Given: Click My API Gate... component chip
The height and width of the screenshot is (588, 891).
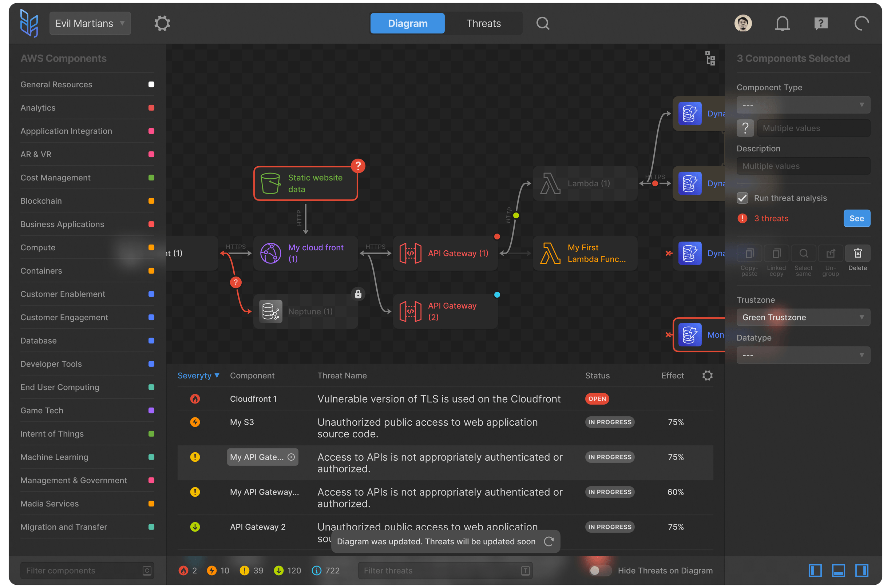Looking at the screenshot, I should 262,457.
